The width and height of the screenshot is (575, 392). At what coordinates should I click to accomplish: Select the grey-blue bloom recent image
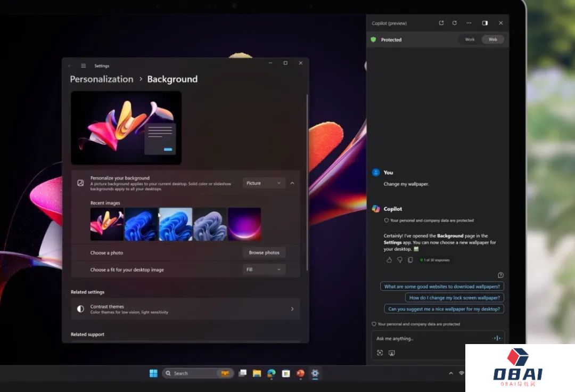[x=210, y=224]
